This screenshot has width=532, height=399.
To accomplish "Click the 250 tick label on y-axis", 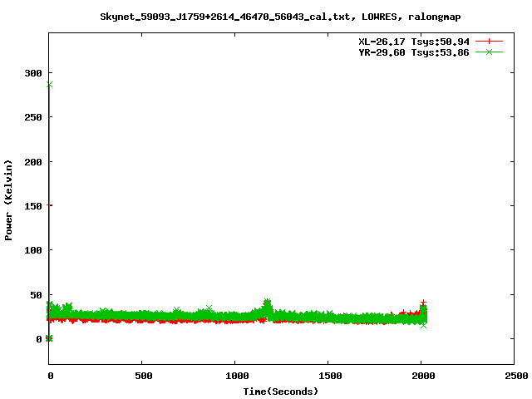I will [33, 117].
